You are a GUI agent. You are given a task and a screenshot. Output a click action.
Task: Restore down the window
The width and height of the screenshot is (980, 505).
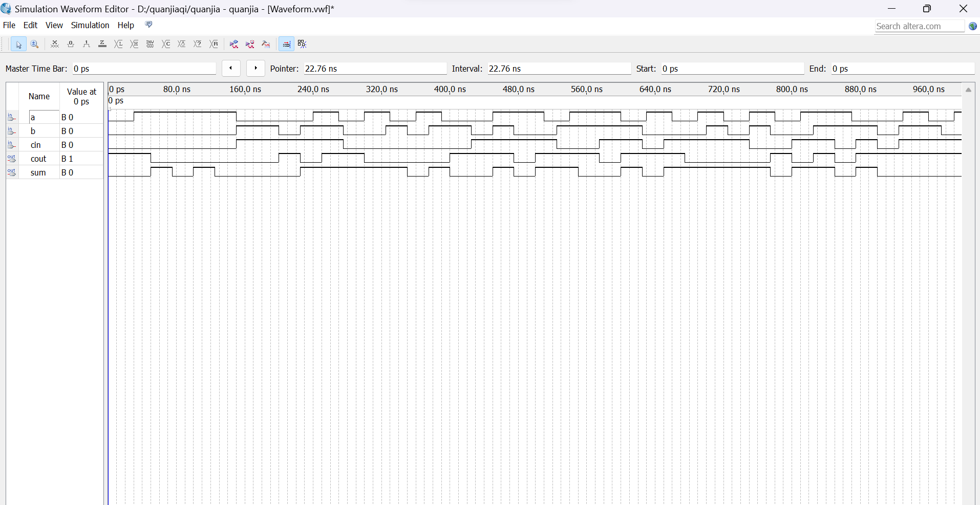click(927, 9)
